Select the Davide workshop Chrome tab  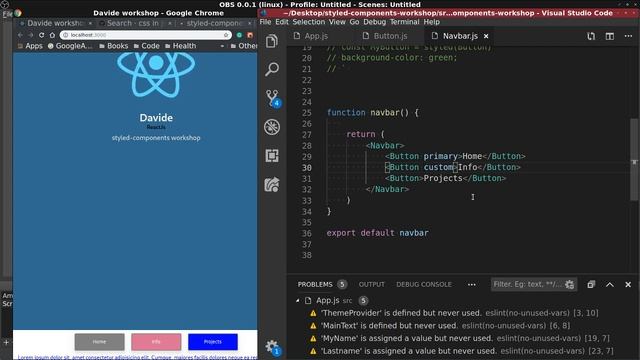[55, 23]
